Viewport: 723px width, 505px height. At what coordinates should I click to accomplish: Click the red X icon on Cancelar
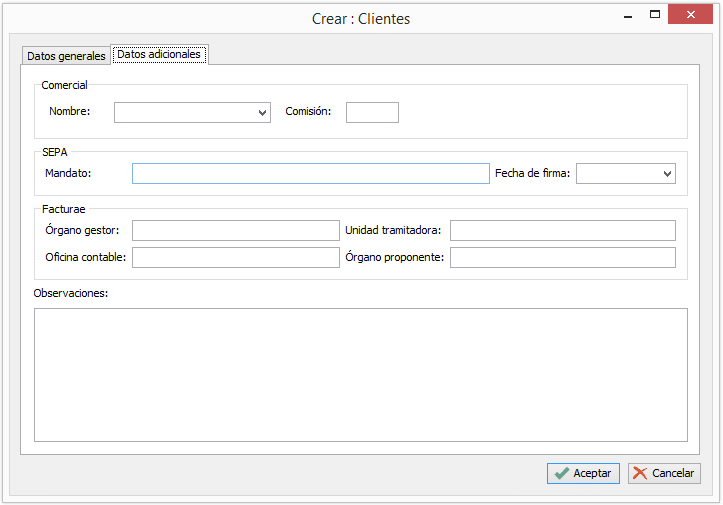[x=640, y=474]
